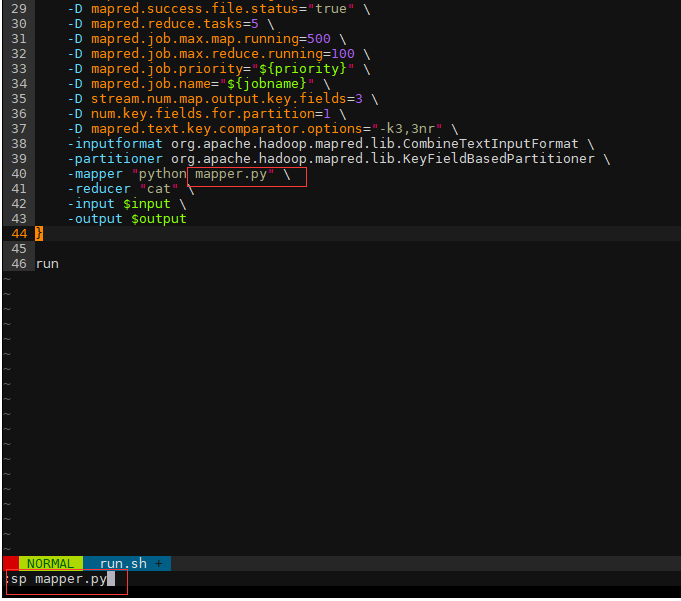Click KeyFieldBasedPartitioner class name
Image resolution: width=681 pixels, height=601 pixels.
[499, 159]
